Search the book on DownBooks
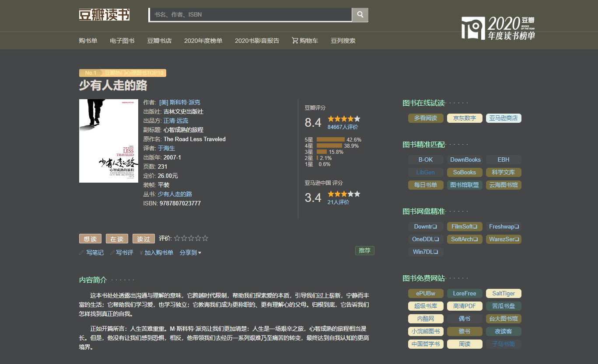This screenshot has width=598, height=364. pos(465,159)
